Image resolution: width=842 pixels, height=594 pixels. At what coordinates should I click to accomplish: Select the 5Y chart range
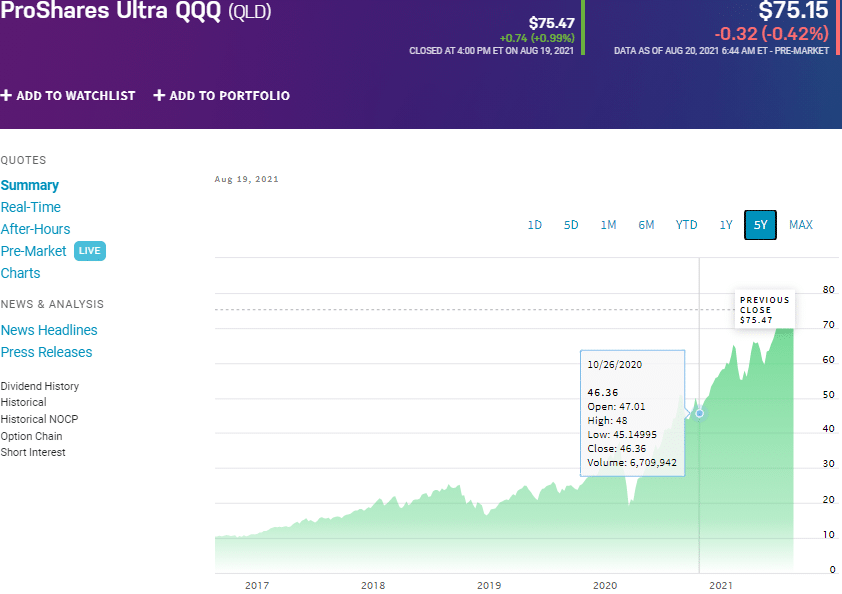pos(760,225)
